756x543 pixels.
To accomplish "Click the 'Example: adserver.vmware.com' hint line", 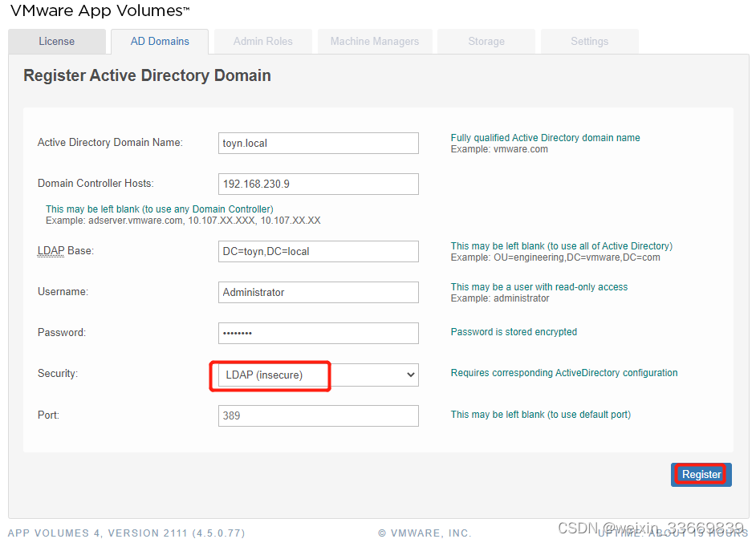I will [x=183, y=221].
